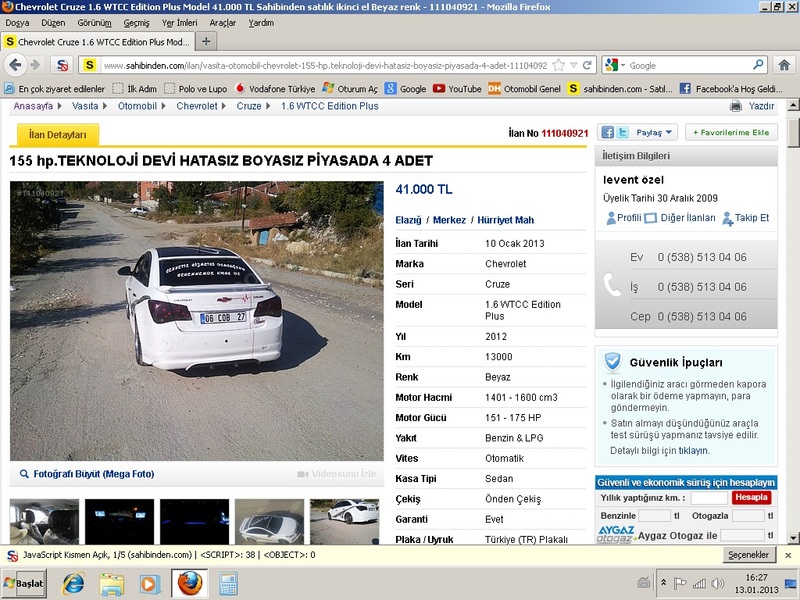Viewport: 800px width, 600px height.
Task: Open the Görünüm menu
Action: click(x=94, y=23)
